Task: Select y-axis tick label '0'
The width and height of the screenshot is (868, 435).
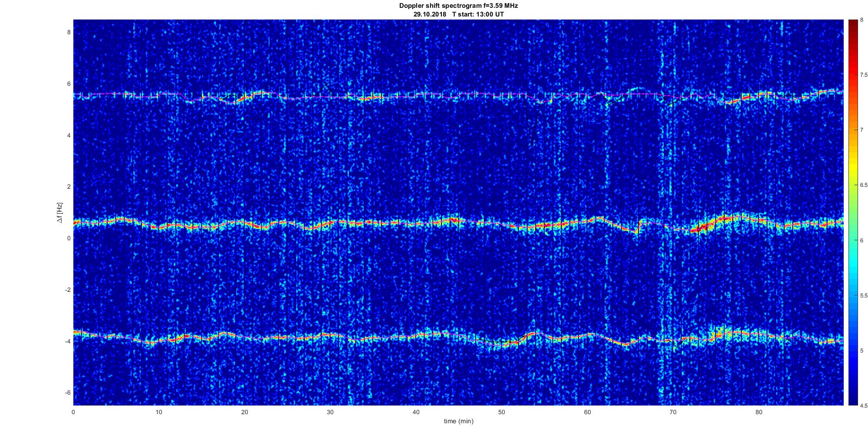Action: 69,238
